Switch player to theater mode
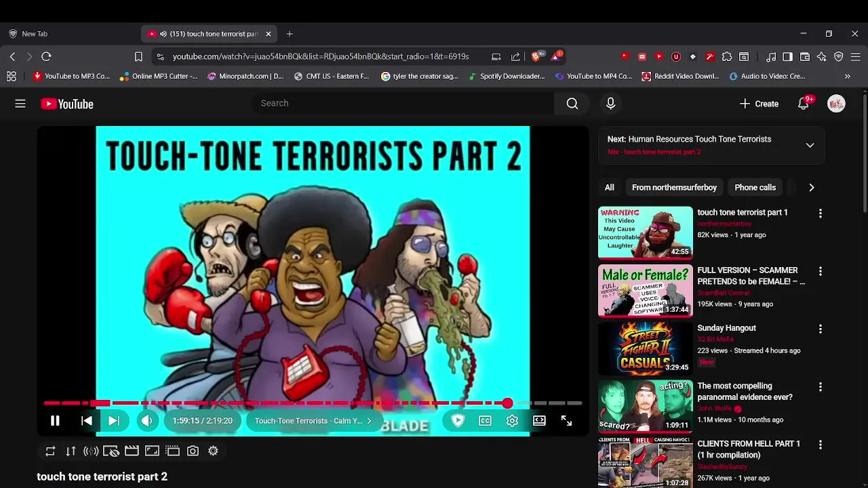The width and height of the screenshot is (868, 488). 539,421
